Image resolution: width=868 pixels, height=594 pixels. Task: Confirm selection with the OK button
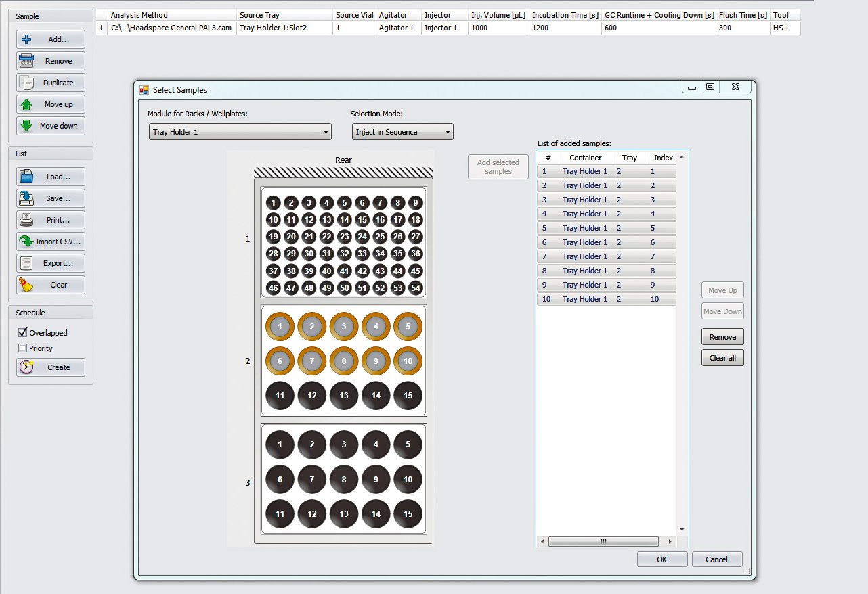pos(661,559)
